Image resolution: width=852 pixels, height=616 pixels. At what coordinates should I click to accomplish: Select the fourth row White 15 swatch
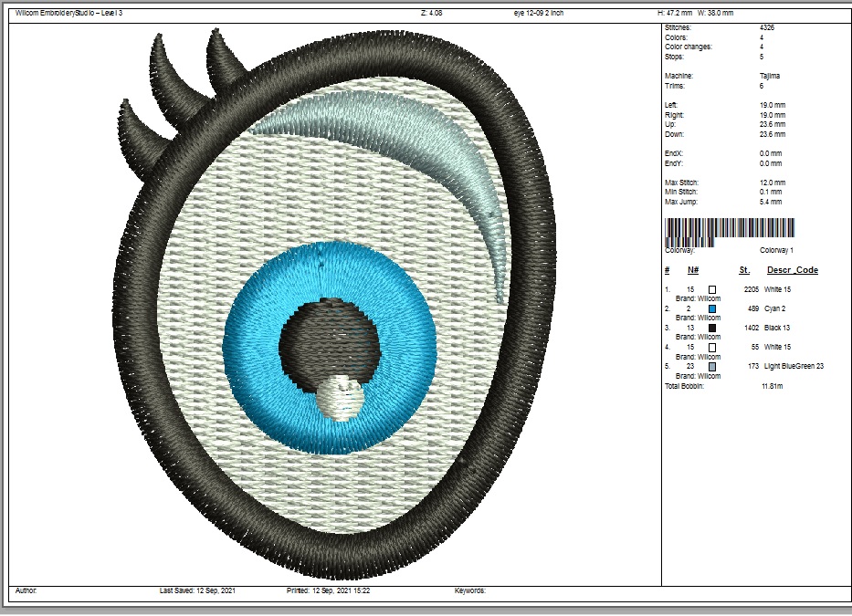point(712,348)
